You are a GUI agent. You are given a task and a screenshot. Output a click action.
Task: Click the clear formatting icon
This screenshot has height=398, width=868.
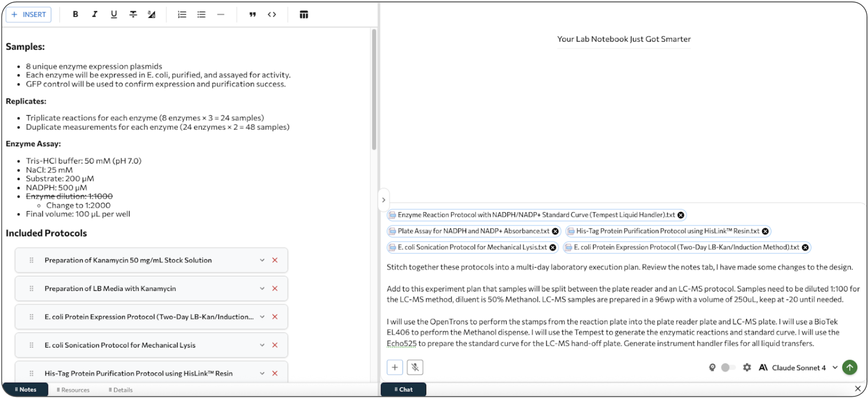(x=152, y=14)
